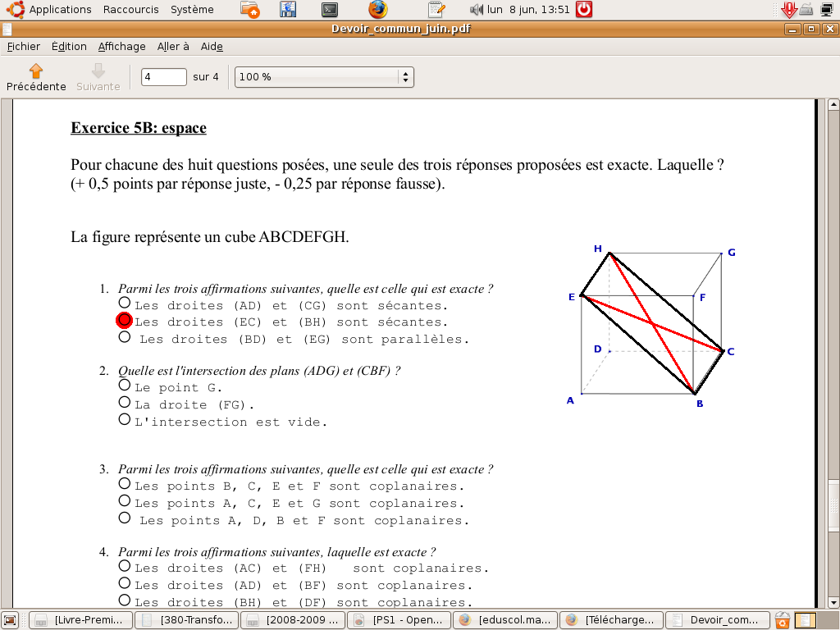The width and height of the screenshot is (840, 630).
Task: Click the red power/shutdown icon
Action: tap(584, 10)
